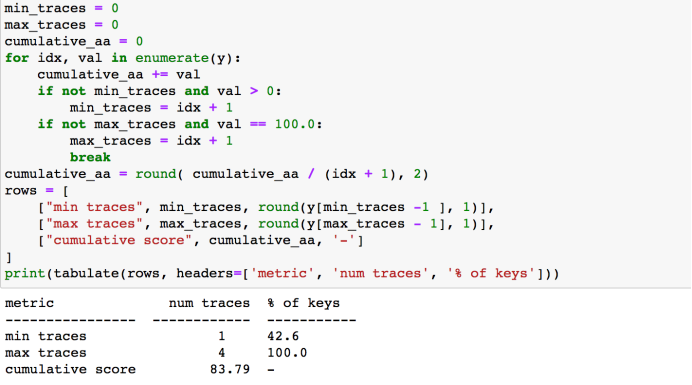Click the 'max traces' output row label
Screen dimensions: 692x385
pyautogui.click(x=45, y=353)
